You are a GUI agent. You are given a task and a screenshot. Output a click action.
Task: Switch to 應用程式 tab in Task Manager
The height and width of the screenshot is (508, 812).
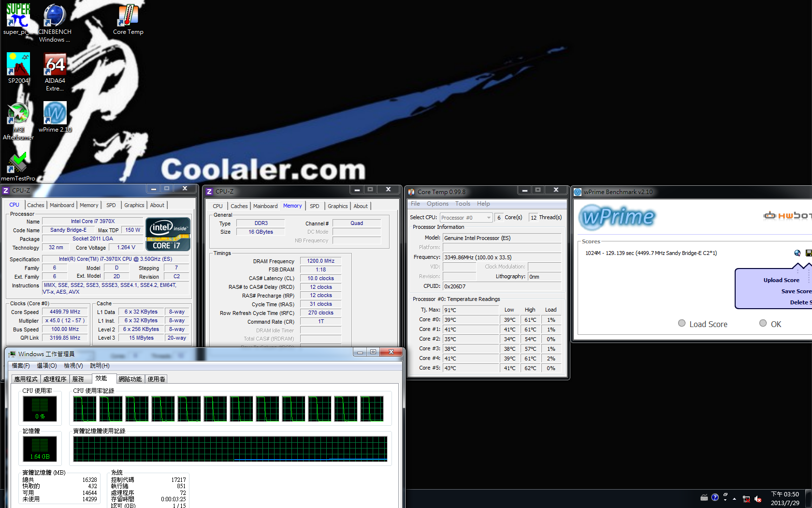tap(26, 379)
